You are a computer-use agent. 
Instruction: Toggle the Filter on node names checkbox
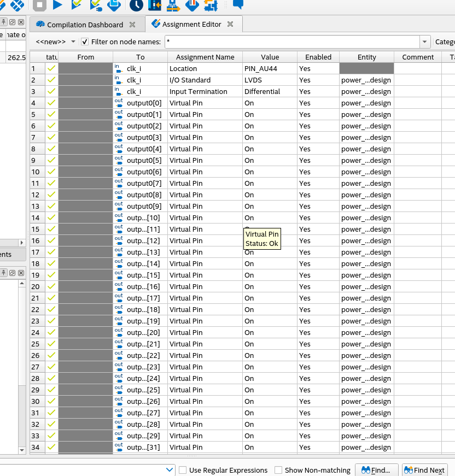coord(85,42)
